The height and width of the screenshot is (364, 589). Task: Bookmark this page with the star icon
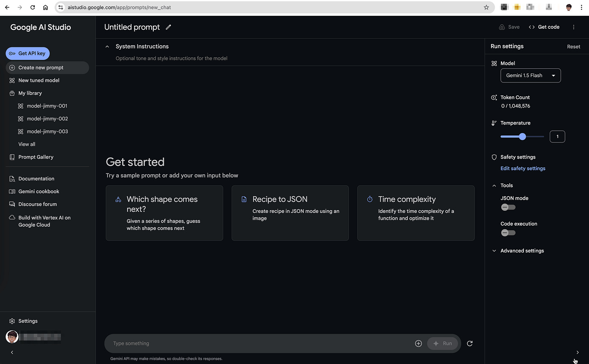pos(486,7)
